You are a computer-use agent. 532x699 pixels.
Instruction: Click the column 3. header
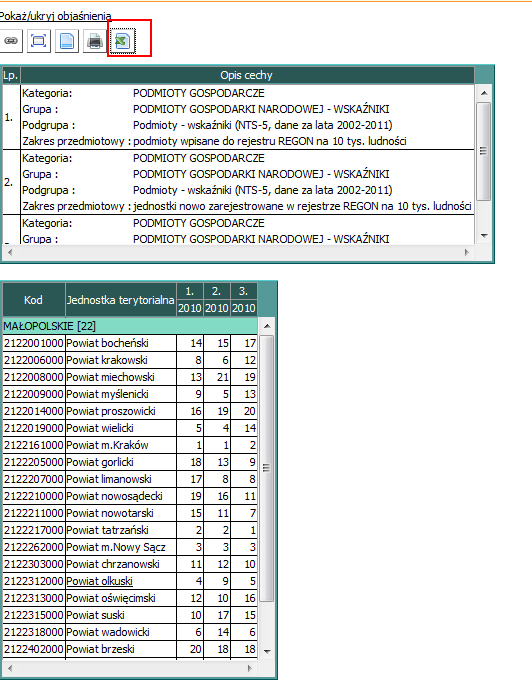[x=243, y=291]
